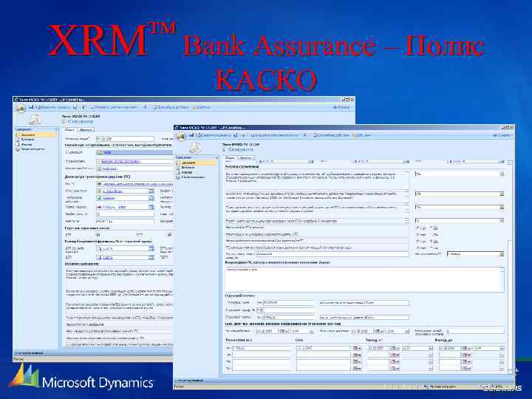Collapse the back window sidebar header chevron
The height and width of the screenshot is (399, 532).
56,129
